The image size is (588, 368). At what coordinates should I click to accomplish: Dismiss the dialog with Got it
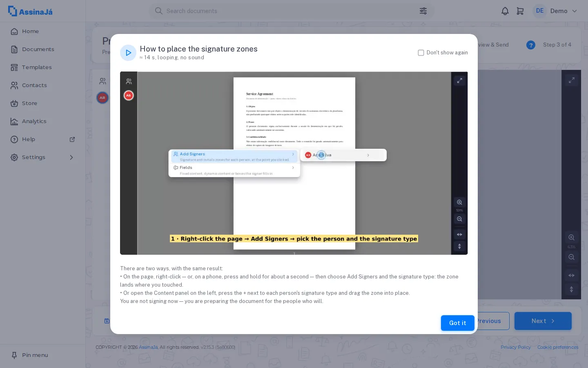(457, 323)
